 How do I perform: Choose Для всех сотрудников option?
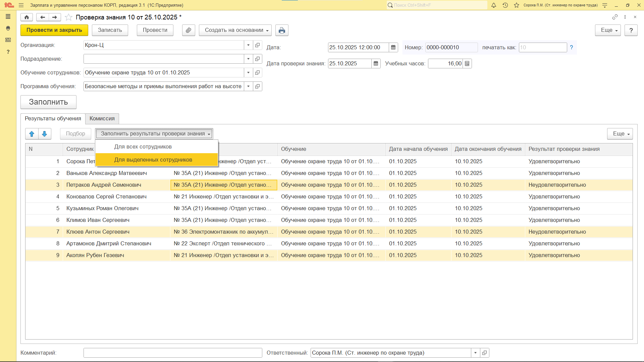(x=143, y=147)
